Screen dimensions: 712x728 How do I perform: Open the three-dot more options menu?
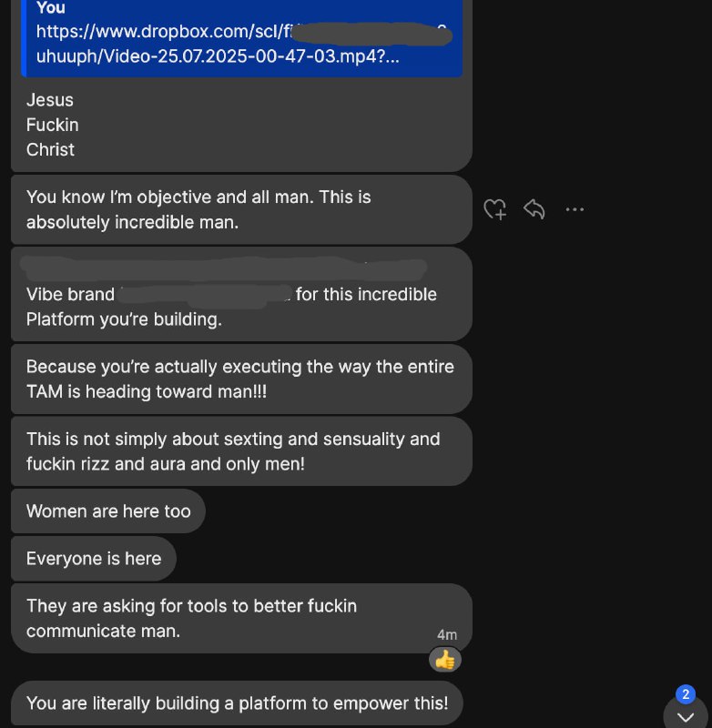pos(575,209)
